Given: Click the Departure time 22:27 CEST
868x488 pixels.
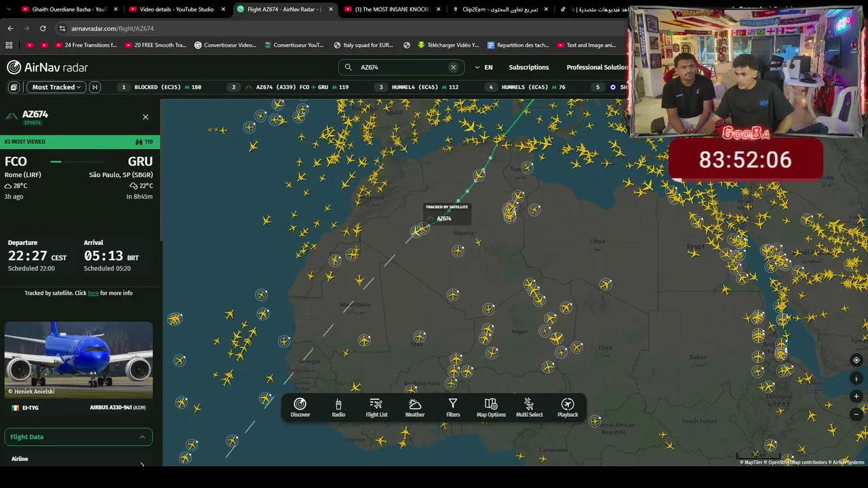Looking at the screenshot, I should pos(37,256).
